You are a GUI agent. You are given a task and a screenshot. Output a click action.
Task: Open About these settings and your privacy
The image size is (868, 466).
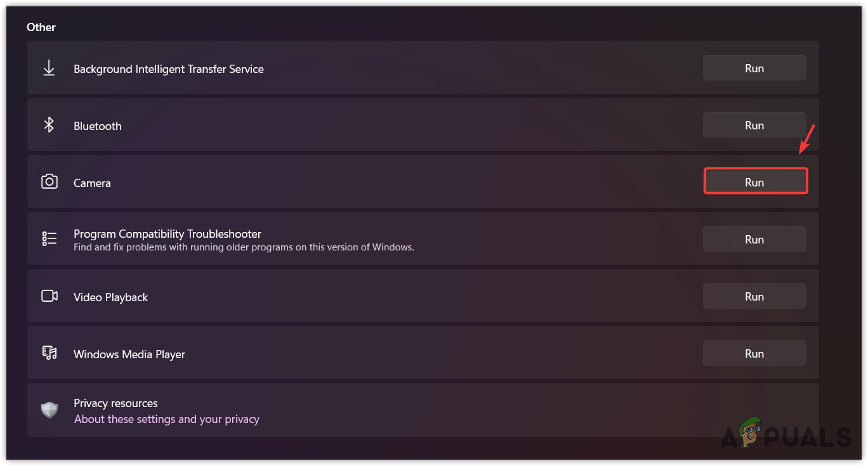[166, 419]
